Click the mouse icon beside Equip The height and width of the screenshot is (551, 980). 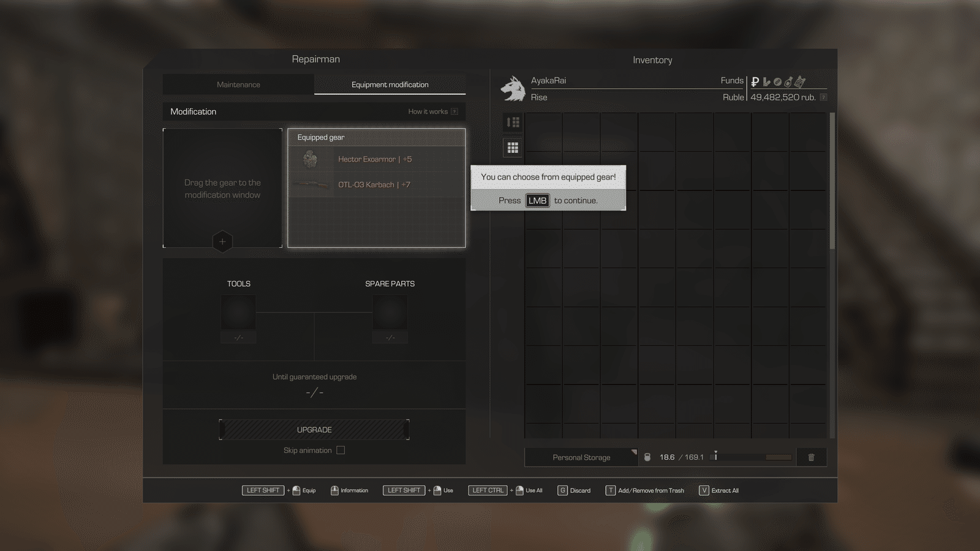(x=296, y=490)
